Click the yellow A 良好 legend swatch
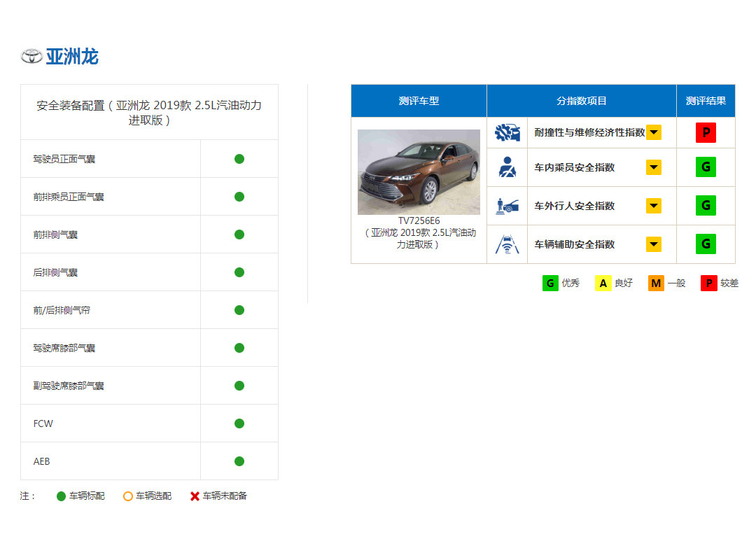This screenshot has height=560, width=756. click(x=603, y=283)
